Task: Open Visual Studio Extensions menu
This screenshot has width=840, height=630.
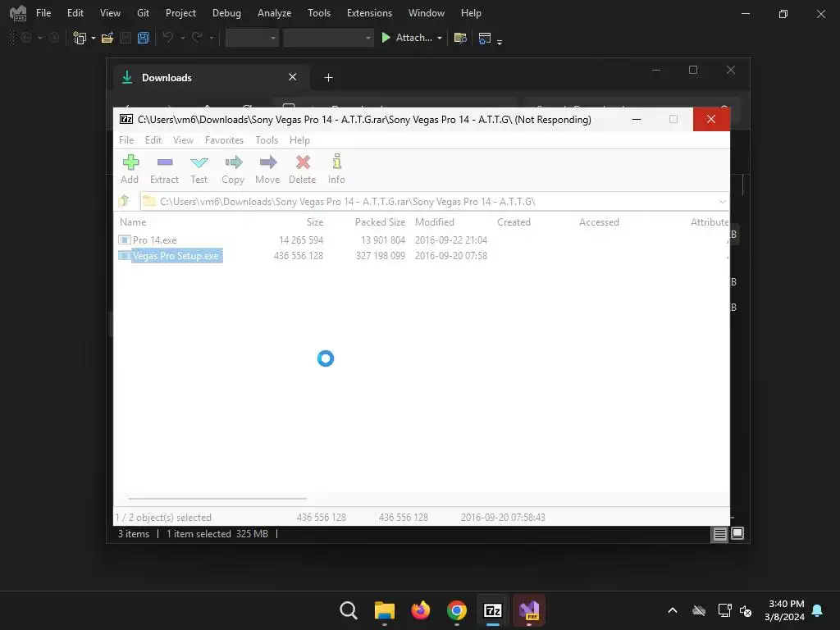Action: click(369, 13)
